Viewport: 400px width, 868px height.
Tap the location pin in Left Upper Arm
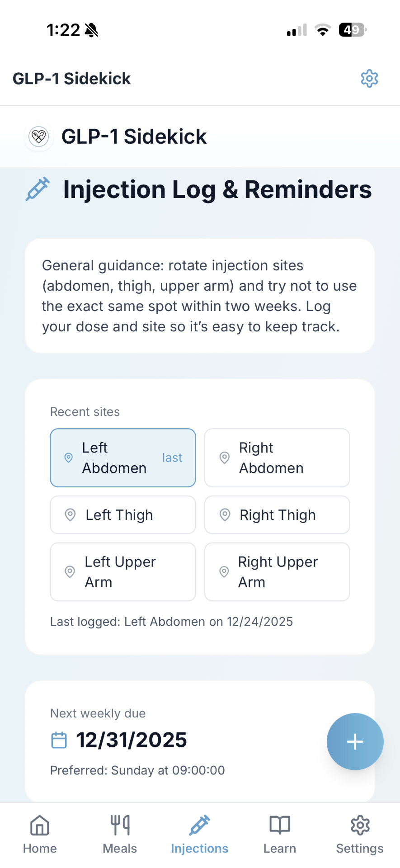pos(70,571)
